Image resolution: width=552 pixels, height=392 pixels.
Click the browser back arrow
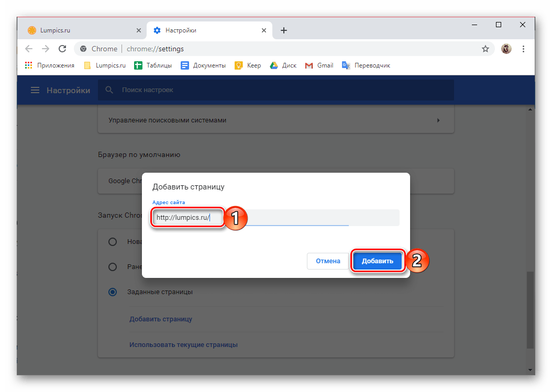click(29, 49)
